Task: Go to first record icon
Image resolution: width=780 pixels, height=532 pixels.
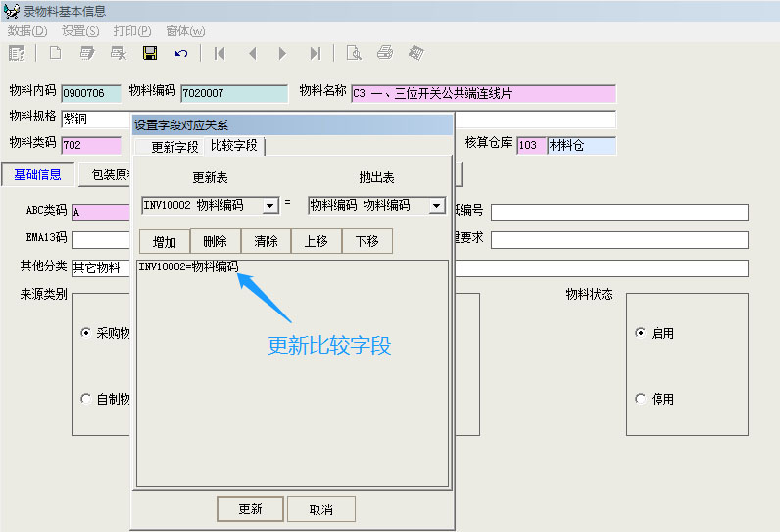Action: [x=219, y=53]
